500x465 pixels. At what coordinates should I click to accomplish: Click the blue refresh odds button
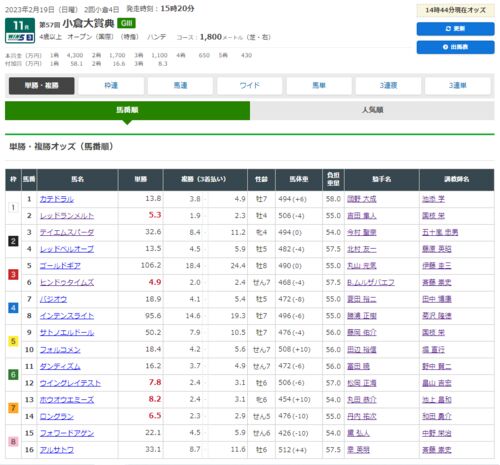[455, 29]
